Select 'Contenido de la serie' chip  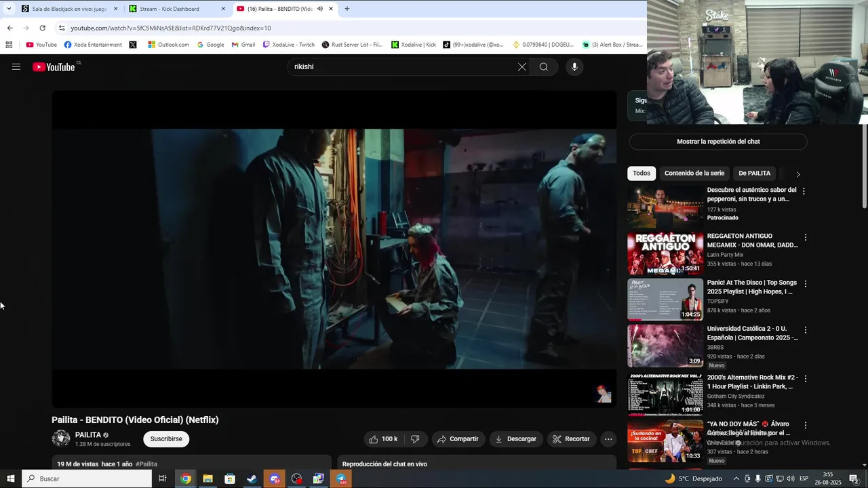coord(694,173)
